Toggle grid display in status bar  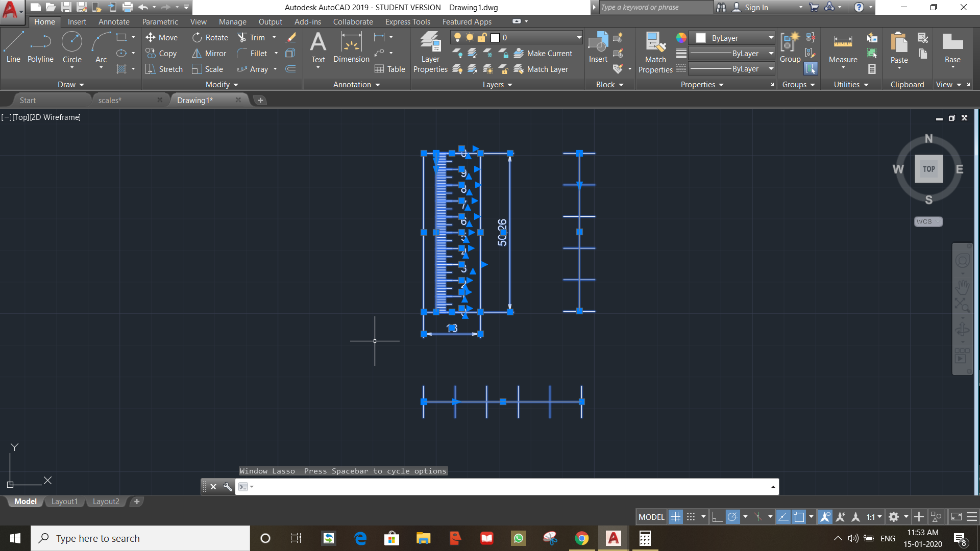pos(675,516)
